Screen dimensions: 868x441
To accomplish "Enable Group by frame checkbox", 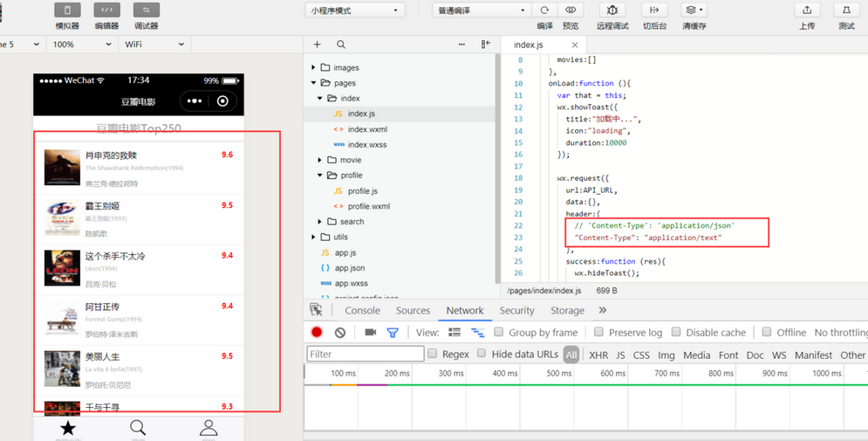I will [499, 332].
